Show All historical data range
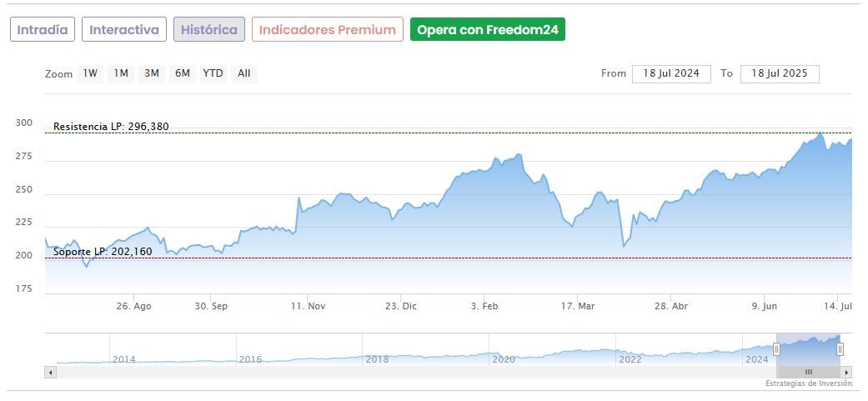Viewport: 868px width, 401px height. pyautogui.click(x=243, y=73)
